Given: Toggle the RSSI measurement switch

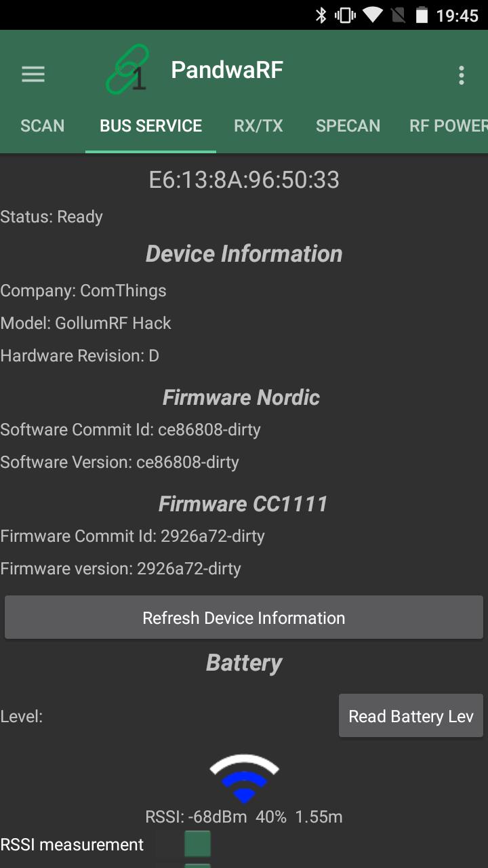Looking at the screenshot, I should tap(184, 844).
